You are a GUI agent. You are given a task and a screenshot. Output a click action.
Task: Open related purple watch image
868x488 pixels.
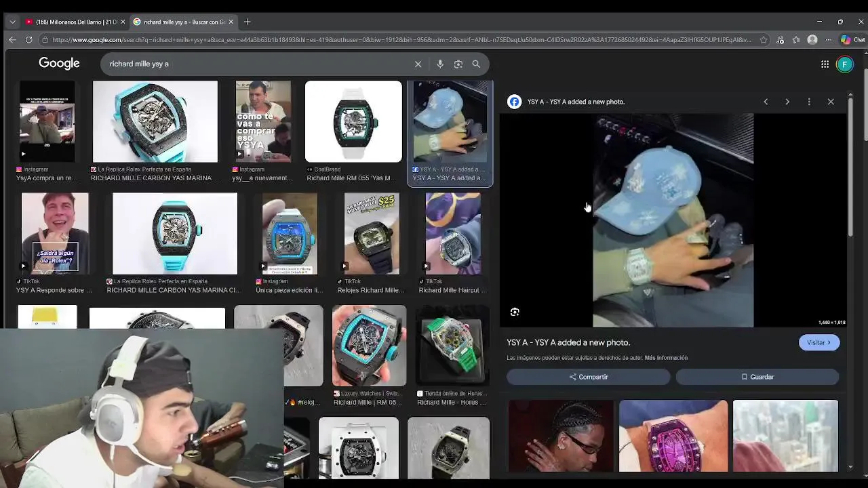[673, 436]
